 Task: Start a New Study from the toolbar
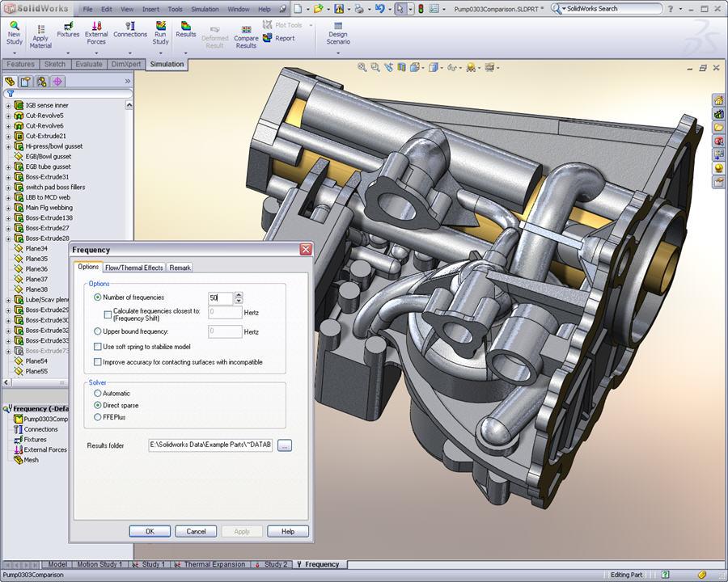(14, 33)
